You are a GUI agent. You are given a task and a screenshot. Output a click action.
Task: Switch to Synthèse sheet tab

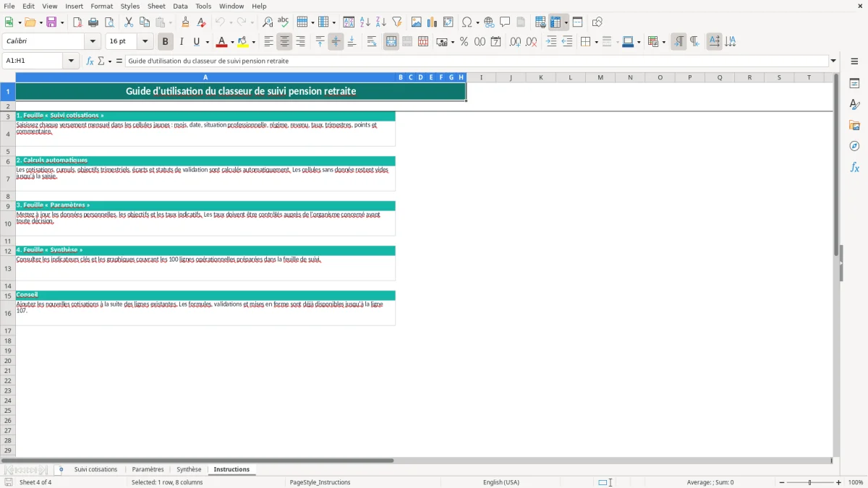coord(189,470)
